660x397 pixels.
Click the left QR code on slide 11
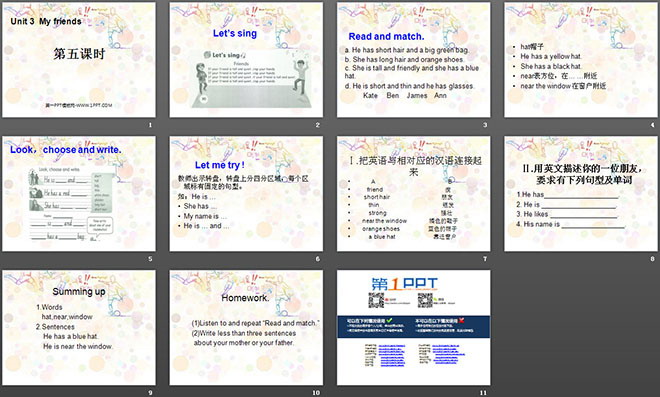point(376,300)
